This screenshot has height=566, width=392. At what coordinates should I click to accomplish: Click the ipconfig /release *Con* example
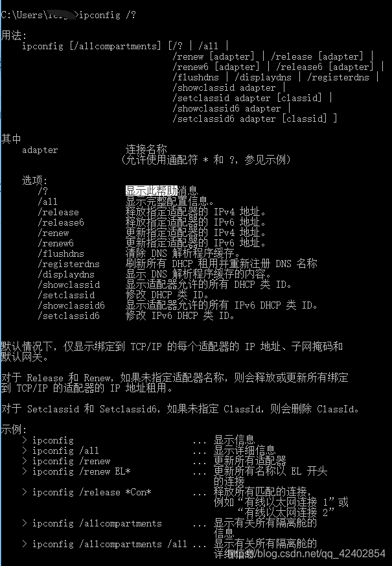coord(91,492)
